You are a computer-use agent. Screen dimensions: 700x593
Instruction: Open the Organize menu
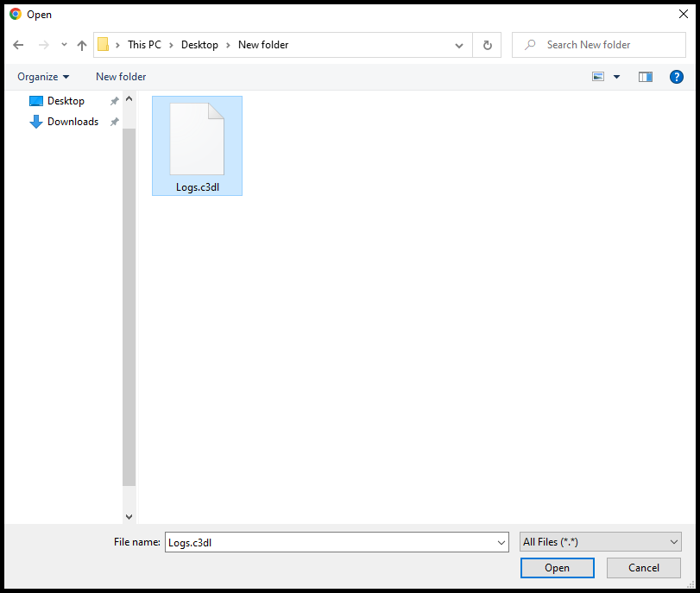[x=43, y=77]
